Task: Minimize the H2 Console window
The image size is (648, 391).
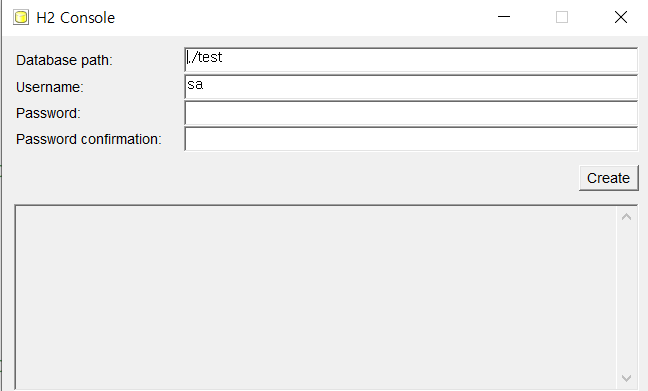Action: coord(504,17)
